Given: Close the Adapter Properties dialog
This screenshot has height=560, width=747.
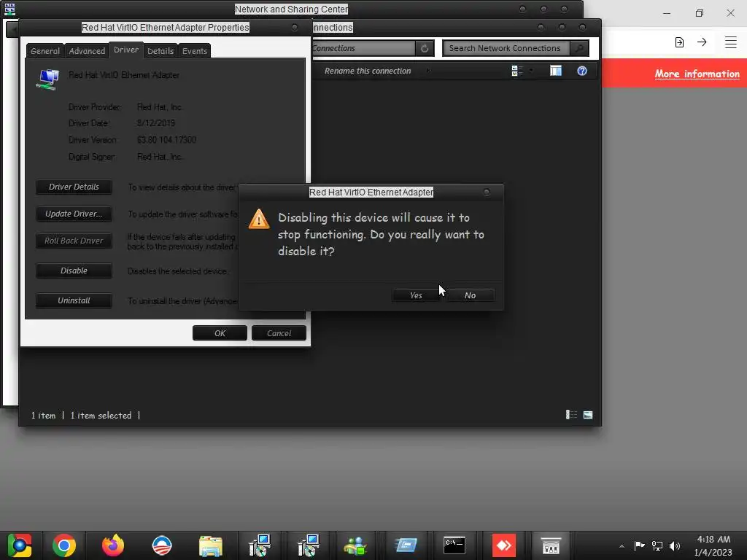Looking at the screenshot, I should pos(295,28).
